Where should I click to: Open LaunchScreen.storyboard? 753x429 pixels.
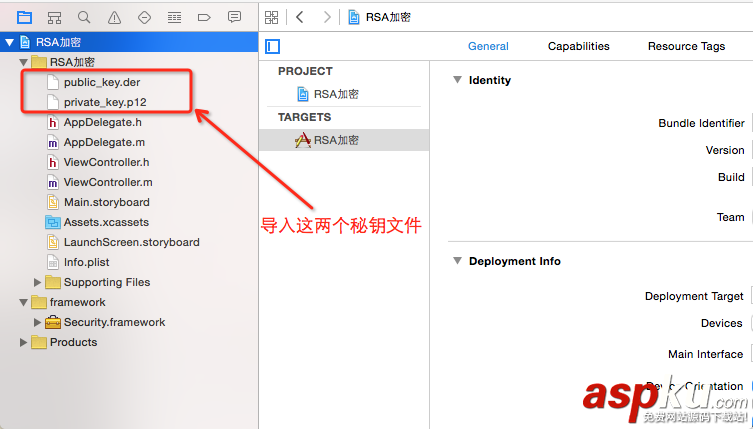pyautogui.click(x=132, y=242)
